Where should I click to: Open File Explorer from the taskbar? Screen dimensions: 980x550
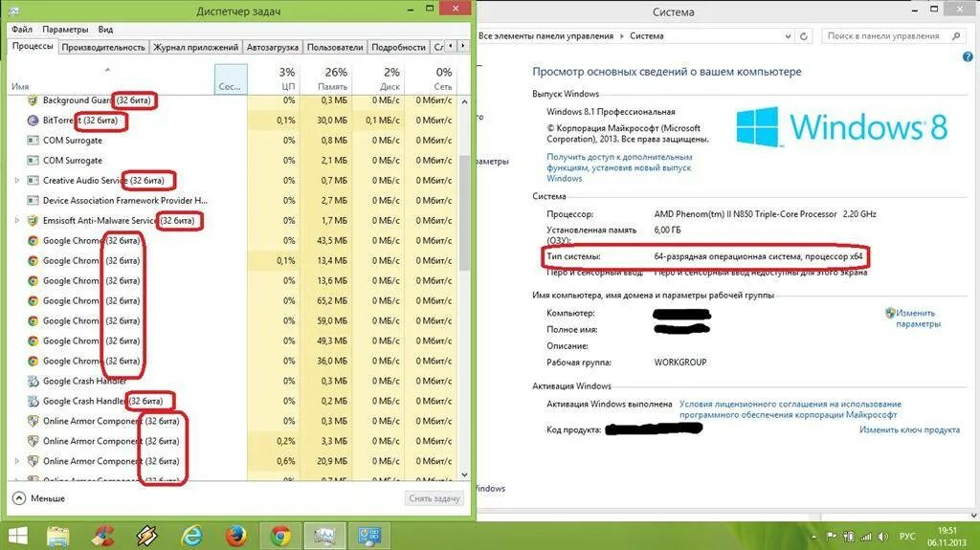coord(58,537)
